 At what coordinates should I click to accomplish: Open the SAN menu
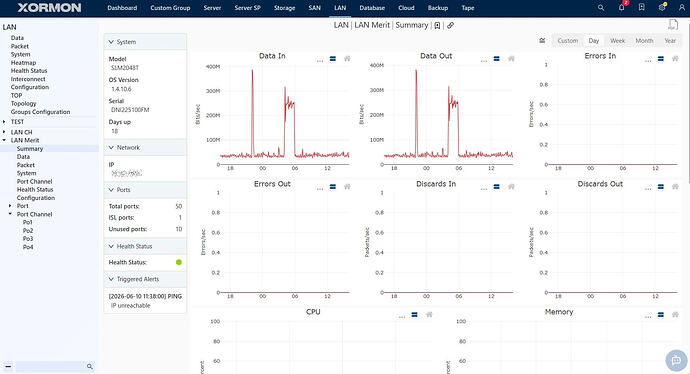(315, 8)
